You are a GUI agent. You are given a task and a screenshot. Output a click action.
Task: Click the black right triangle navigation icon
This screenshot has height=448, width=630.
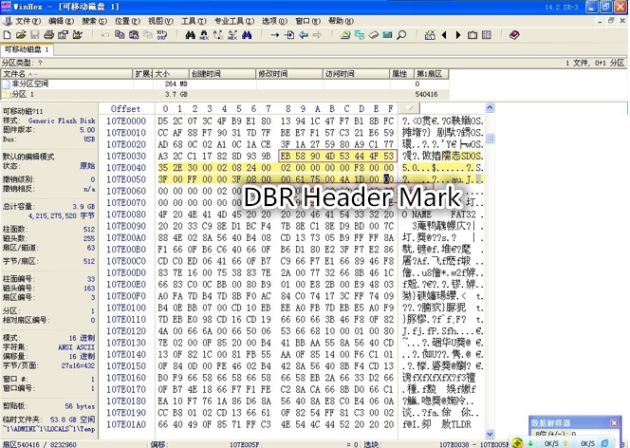point(458,34)
